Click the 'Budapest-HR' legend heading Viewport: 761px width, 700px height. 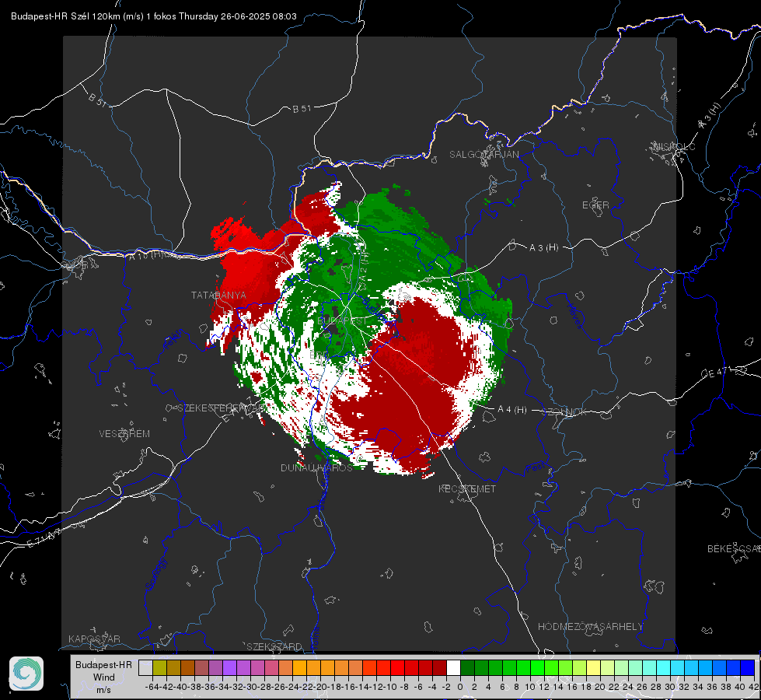click(103, 664)
